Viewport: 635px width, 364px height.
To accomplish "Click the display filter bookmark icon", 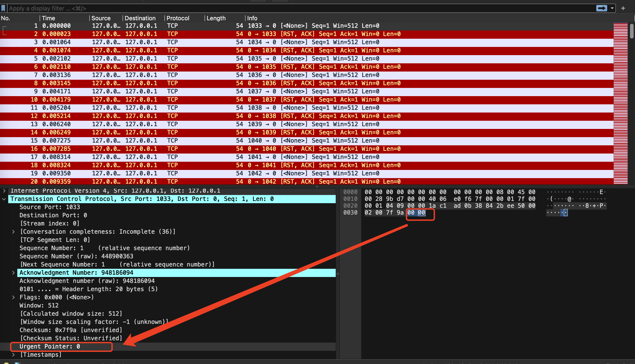I will coord(3,8).
